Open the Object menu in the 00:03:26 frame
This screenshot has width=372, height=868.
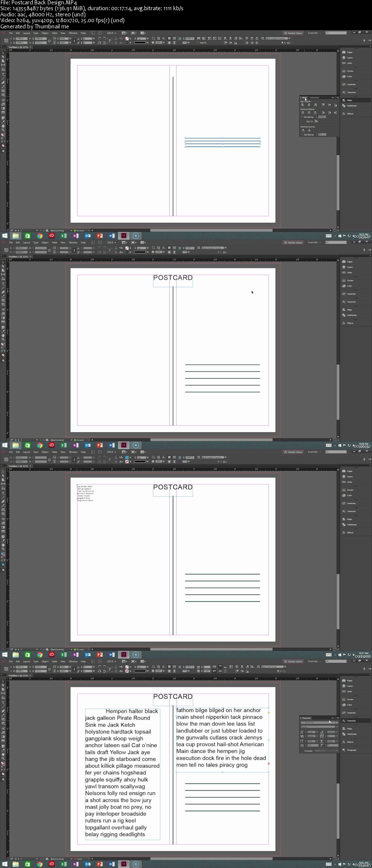pyautogui.click(x=45, y=33)
